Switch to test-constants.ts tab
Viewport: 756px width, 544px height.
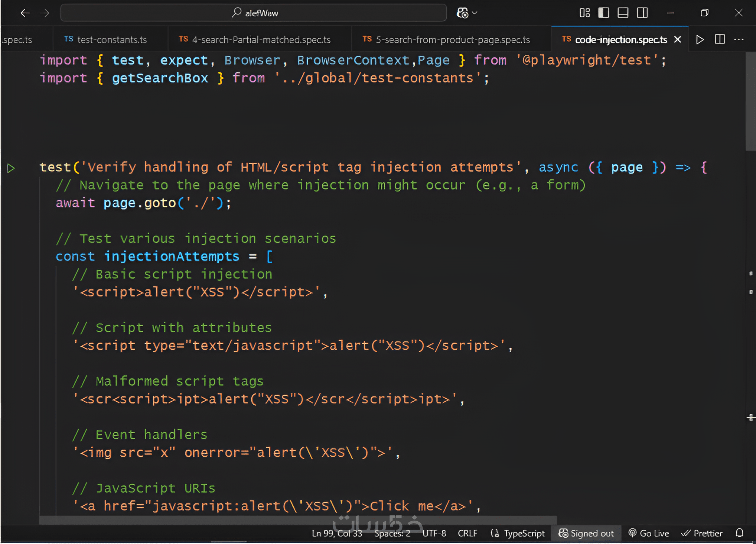(111, 39)
